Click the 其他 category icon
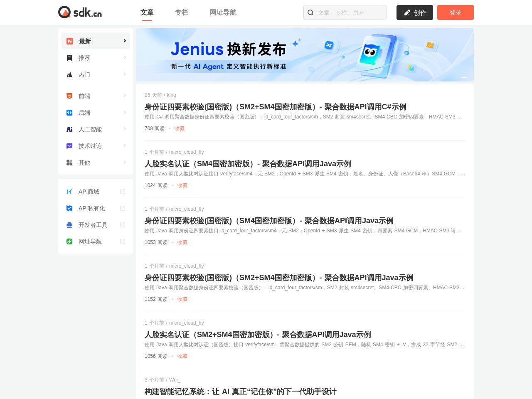532x399 pixels. 69,163
